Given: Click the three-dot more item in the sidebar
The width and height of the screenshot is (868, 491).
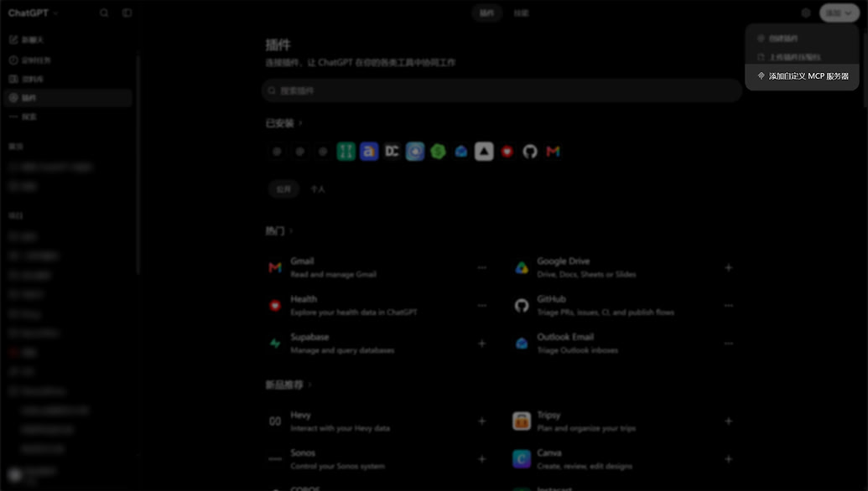Looking at the screenshot, I should point(68,116).
